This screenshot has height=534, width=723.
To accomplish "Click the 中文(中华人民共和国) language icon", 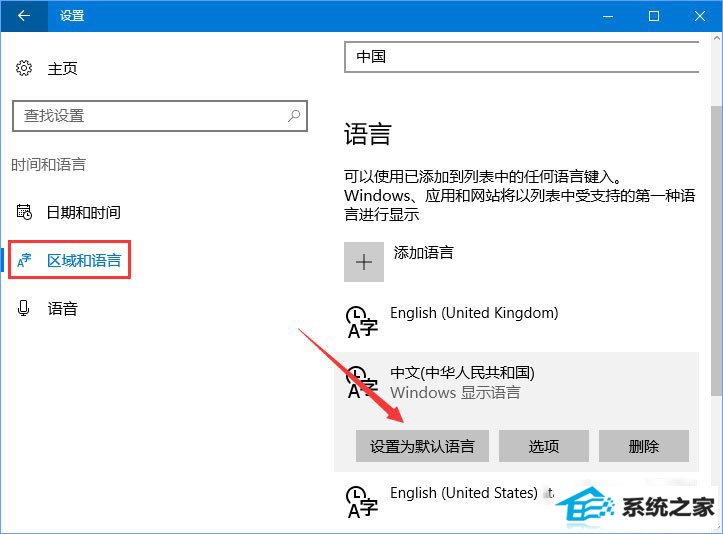I will coord(362,382).
